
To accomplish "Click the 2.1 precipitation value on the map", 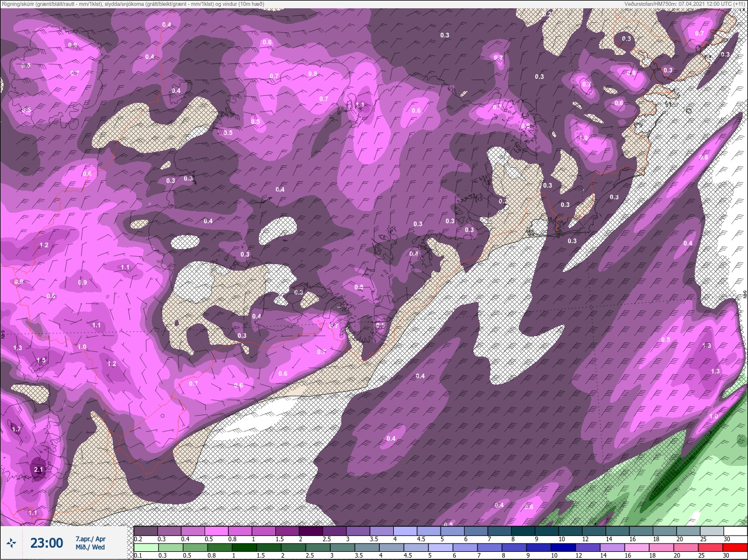I will coord(39,469).
